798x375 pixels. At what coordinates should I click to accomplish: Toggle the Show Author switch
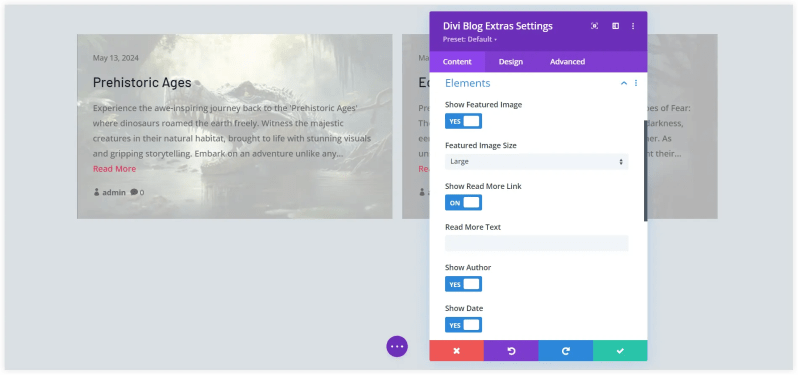(463, 284)
